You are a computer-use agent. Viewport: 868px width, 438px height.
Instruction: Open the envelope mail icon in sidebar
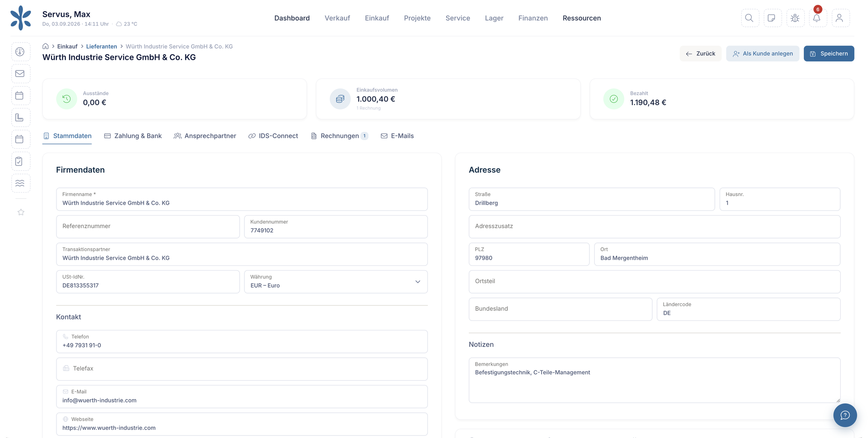[20, 74]
